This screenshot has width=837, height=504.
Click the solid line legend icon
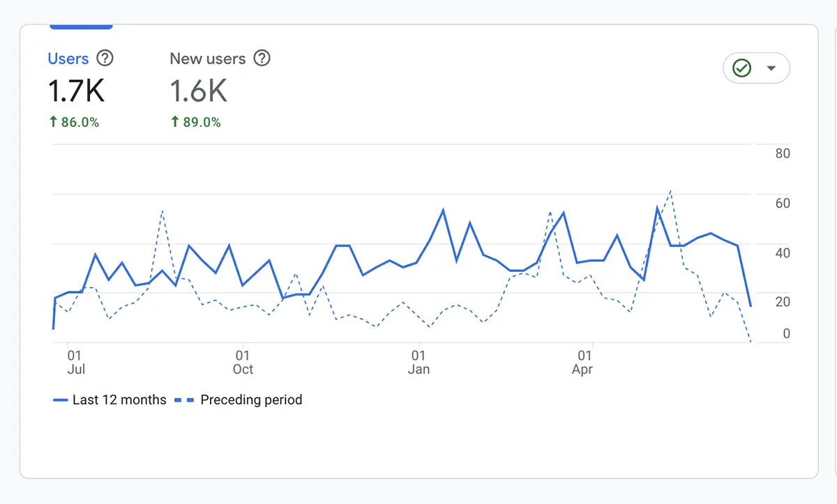point(60,399)
